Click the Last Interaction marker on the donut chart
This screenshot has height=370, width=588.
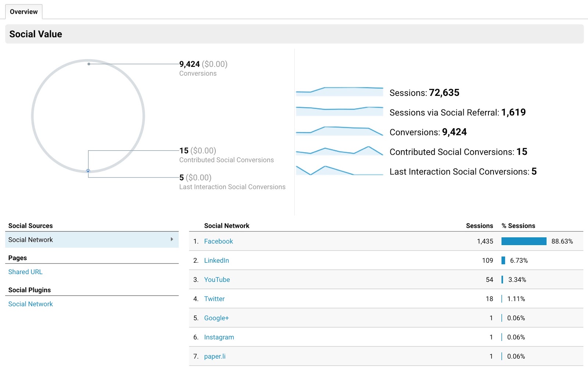coord(88,171)
